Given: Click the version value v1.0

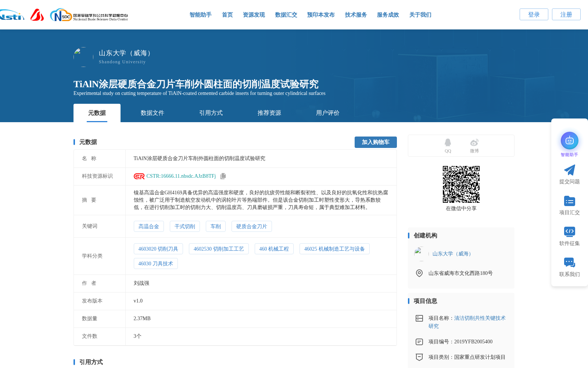Looking at the screenshot, I should [138, 301].
